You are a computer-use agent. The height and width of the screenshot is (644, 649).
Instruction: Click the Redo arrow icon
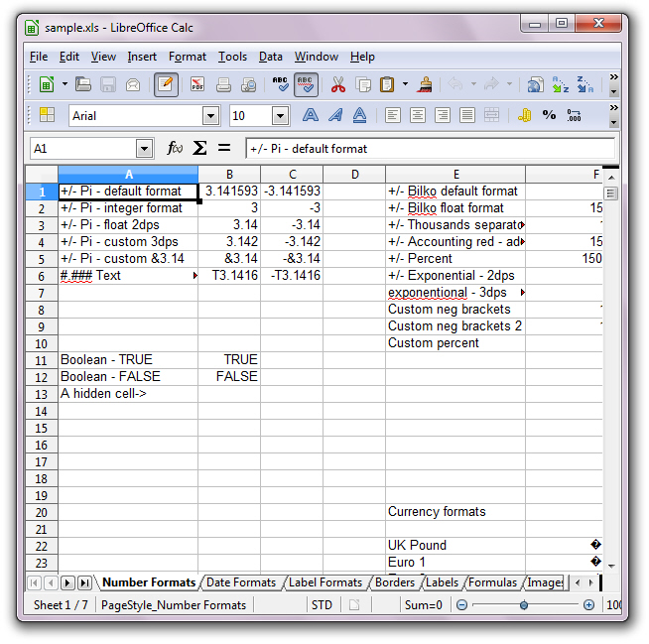491,84
